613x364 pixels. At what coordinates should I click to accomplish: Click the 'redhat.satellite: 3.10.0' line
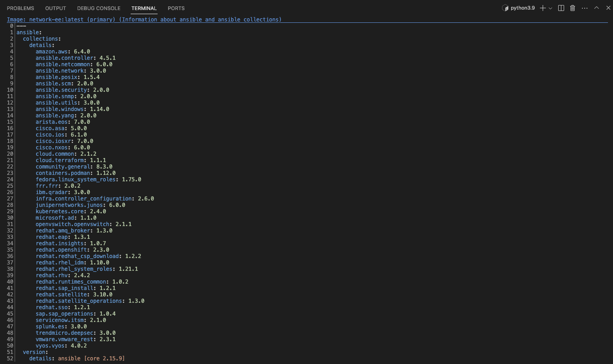coord(74,295)
